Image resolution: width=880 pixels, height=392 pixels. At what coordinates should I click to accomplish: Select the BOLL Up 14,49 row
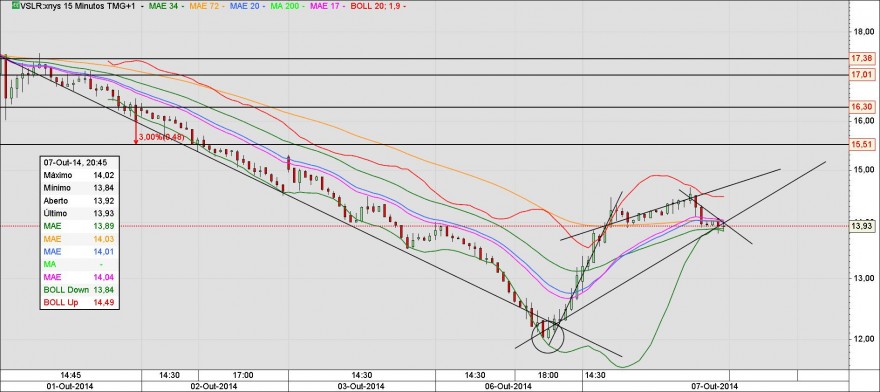pyautogui.click(x=79, y=302)
